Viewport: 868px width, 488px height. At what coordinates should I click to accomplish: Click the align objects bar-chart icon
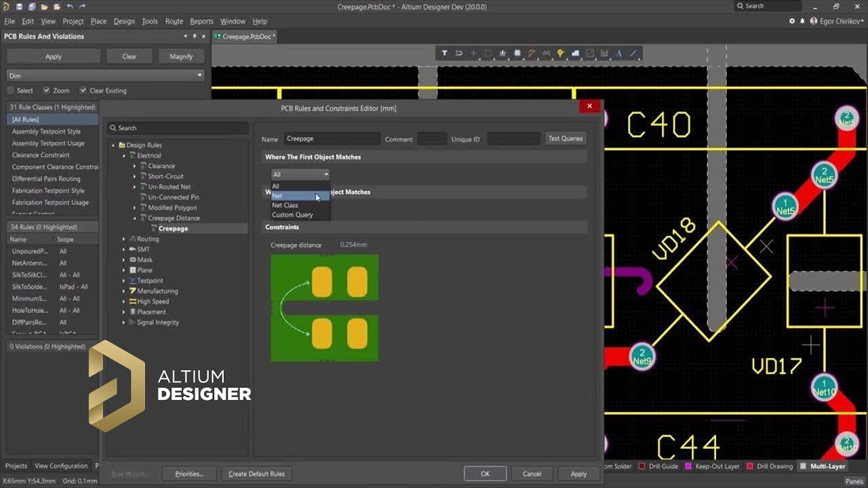[502, 53]
